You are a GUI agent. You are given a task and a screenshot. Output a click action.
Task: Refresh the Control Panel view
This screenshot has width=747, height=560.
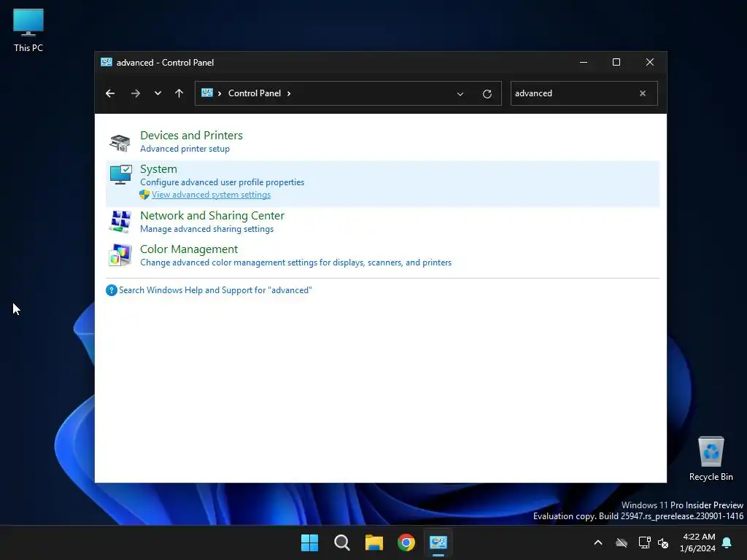(487, 94)
